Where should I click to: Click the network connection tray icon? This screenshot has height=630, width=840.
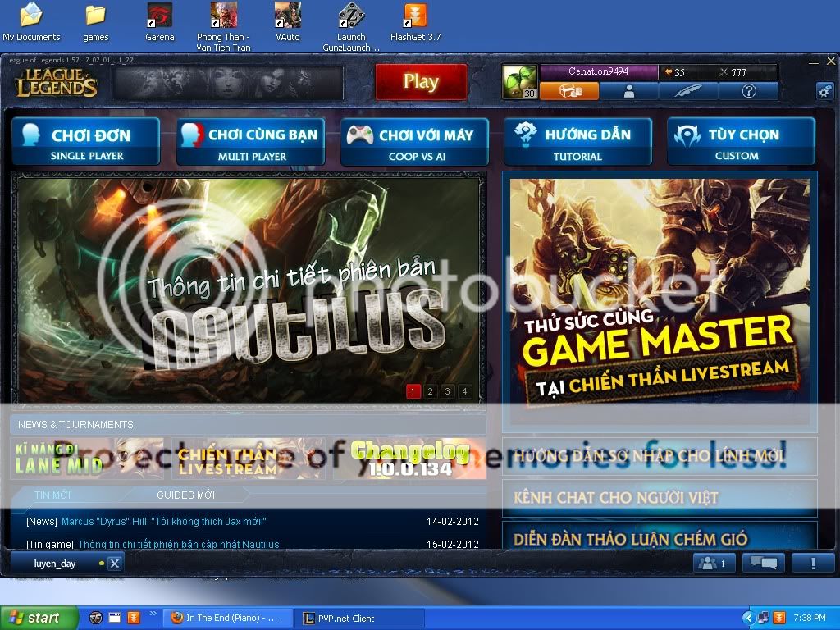tap(764, 618)
